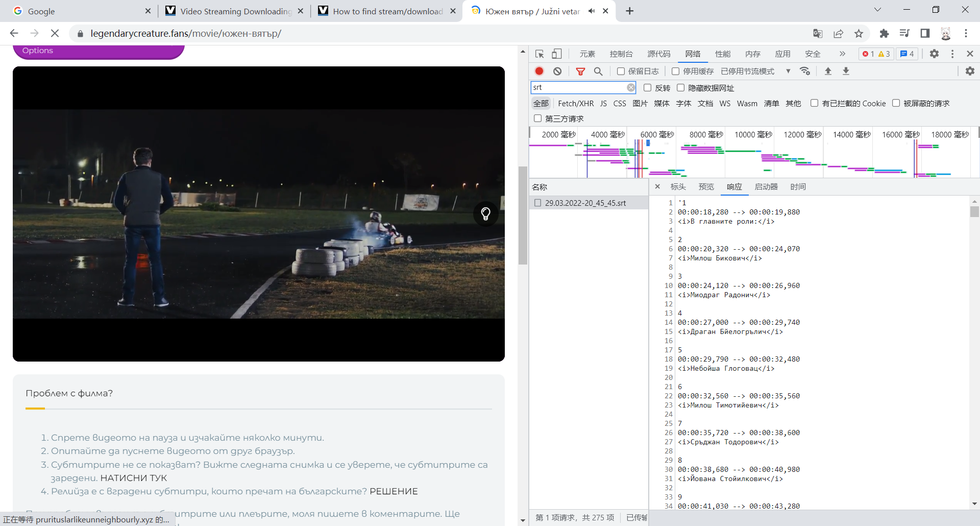
Task: Bookmark this page with star icon
Action: pos(859,34)
